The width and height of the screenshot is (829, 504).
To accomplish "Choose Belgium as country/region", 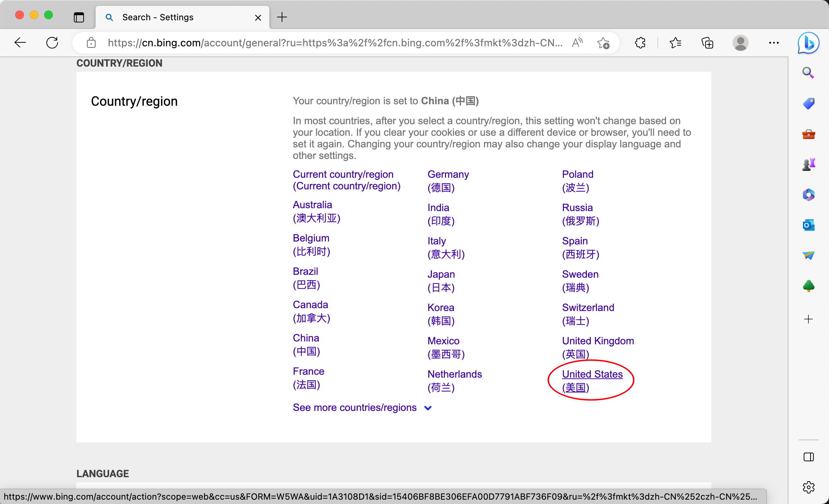I will (x=311, y=245).
